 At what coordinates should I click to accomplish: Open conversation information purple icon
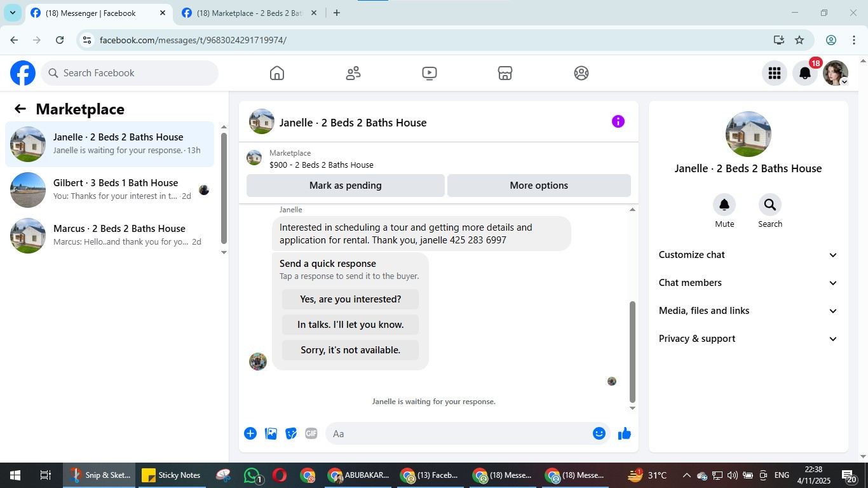618,121
